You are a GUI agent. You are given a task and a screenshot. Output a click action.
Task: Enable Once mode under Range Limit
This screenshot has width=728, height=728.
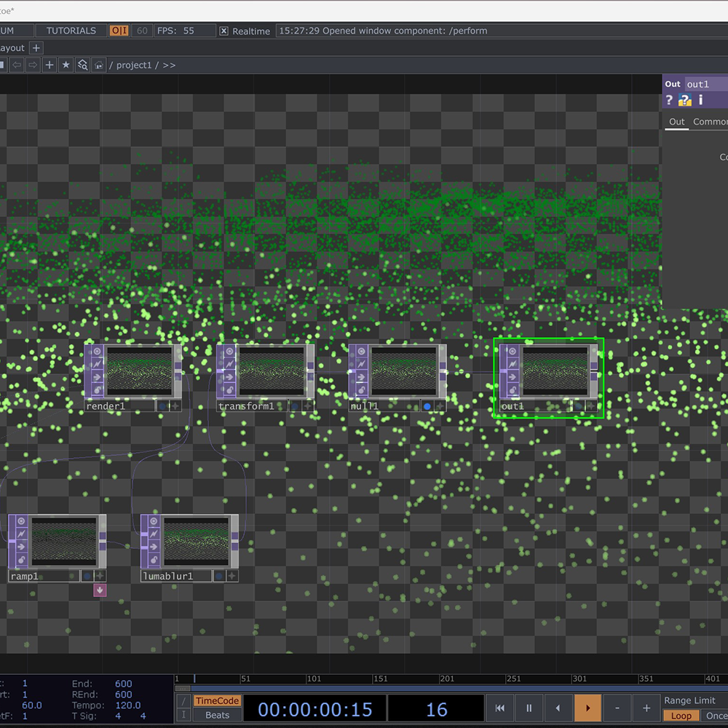(x=716, y=716)
